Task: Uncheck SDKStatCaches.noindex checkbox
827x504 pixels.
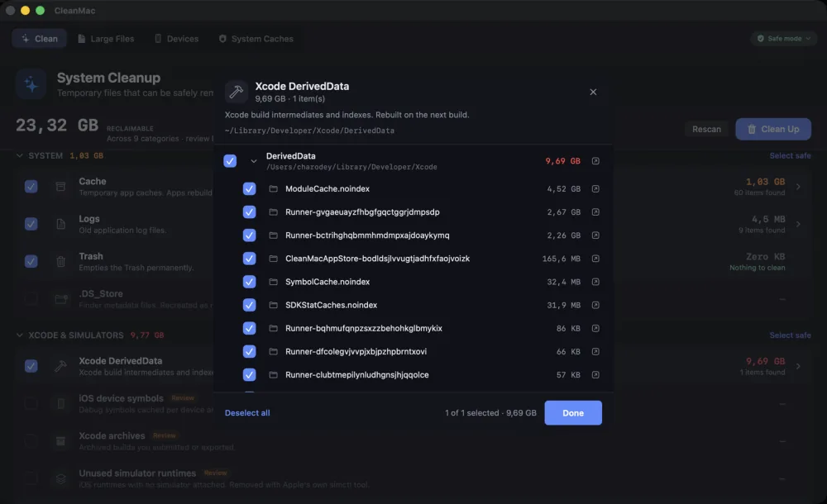Action: tap(250, 305)
